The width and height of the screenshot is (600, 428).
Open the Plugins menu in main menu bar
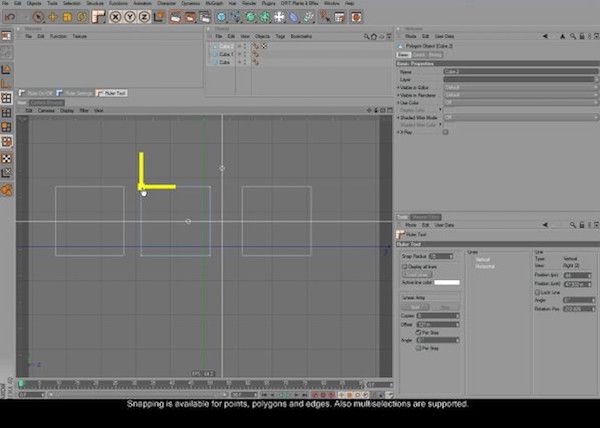pos(268,3)
